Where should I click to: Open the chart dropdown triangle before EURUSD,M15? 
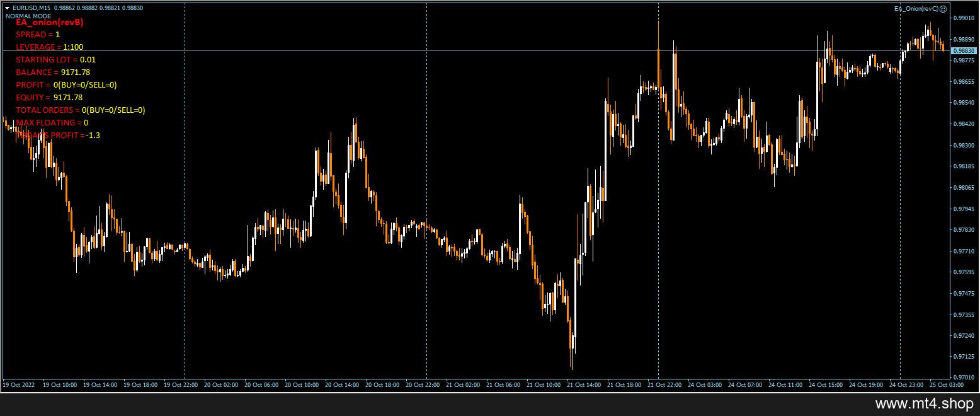[x=7, y=8]
